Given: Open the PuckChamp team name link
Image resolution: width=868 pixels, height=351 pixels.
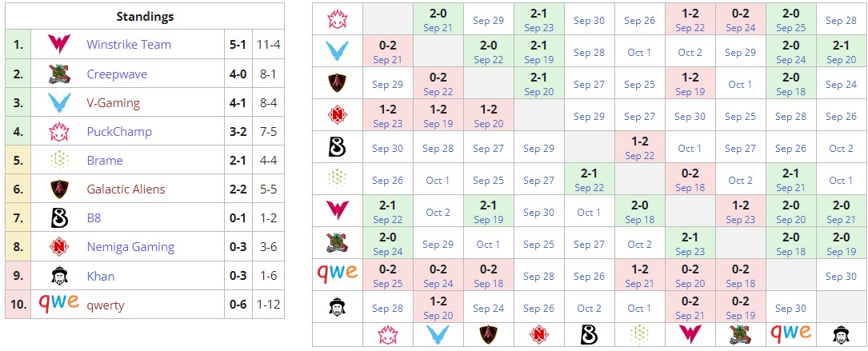Looking at the screenshot, I should tap(119, 132).
